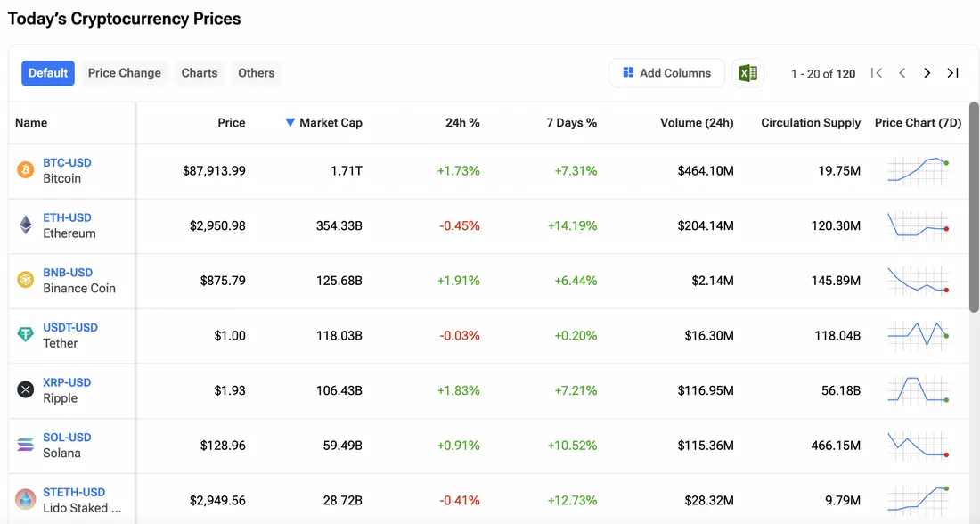The height and width of the screenshot is (524, 980).
Task: Switch to the Price Change tab
Action: tap(125, 73)
